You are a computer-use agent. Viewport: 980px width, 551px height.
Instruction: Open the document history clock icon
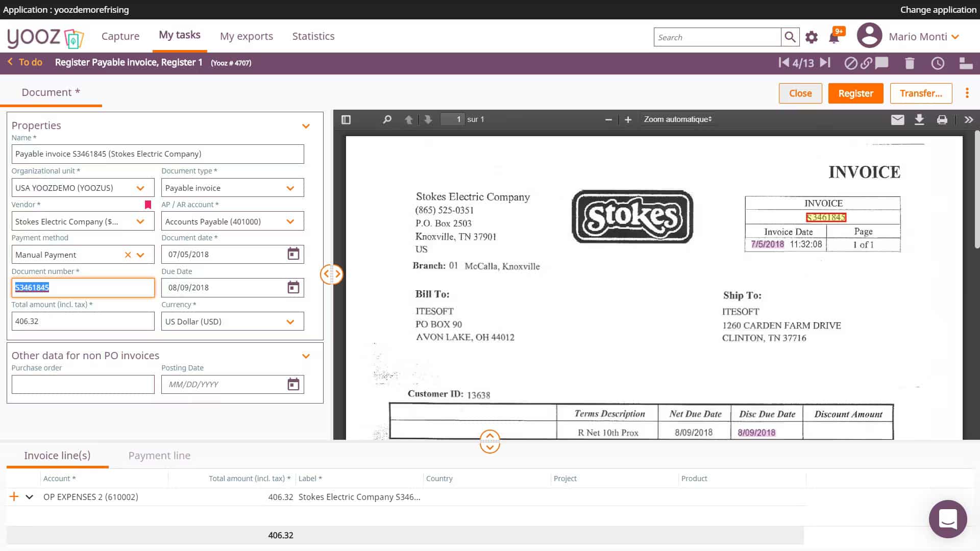point(938,63)
